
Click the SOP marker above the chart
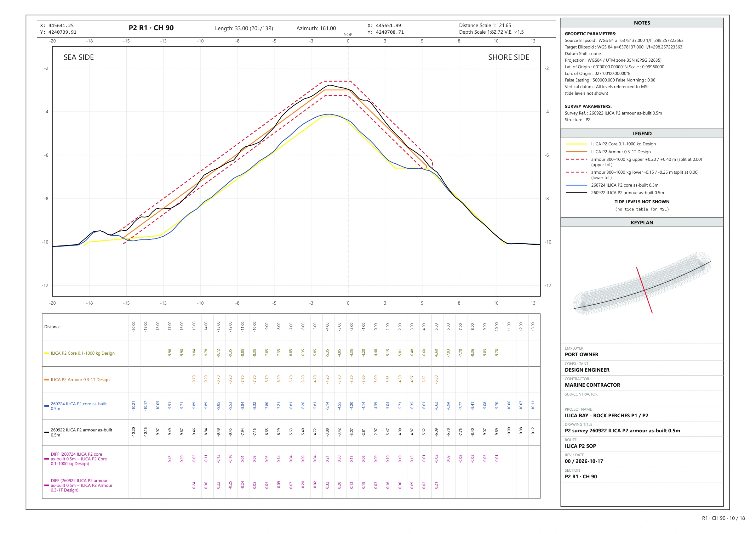348,35
